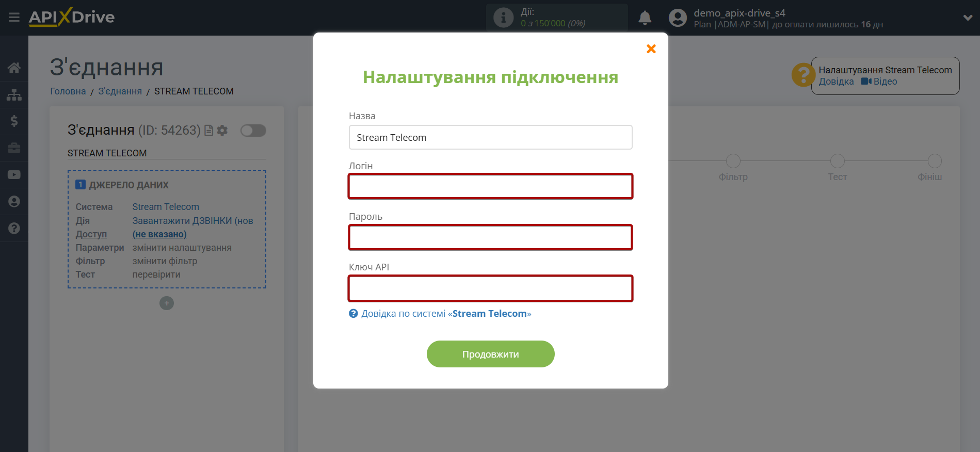Viewport: 980px width, 452px height.
Task: Open the connections sitemap sidebar icon
Action: (x=14, y=94)
